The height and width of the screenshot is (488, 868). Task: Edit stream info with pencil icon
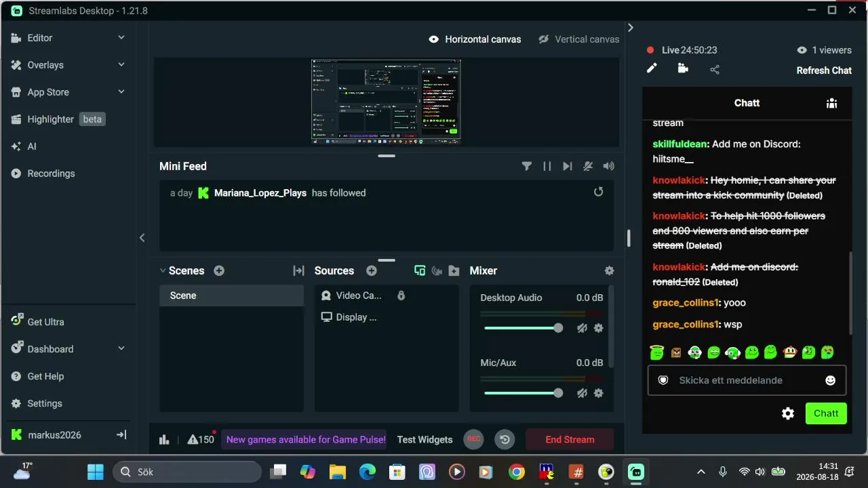tap(652, 68)
